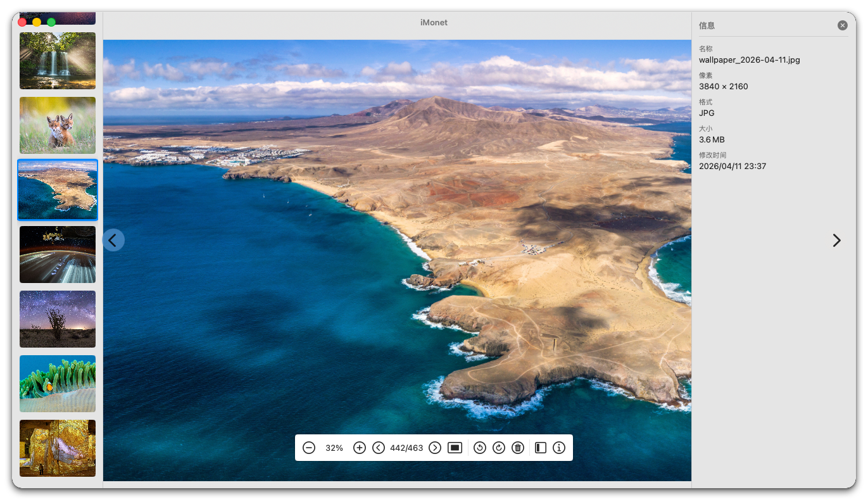The width and height of the screenshot is (868, 504).
Task: Select the golden art gallery thumbnail
Action: (58, 448)
